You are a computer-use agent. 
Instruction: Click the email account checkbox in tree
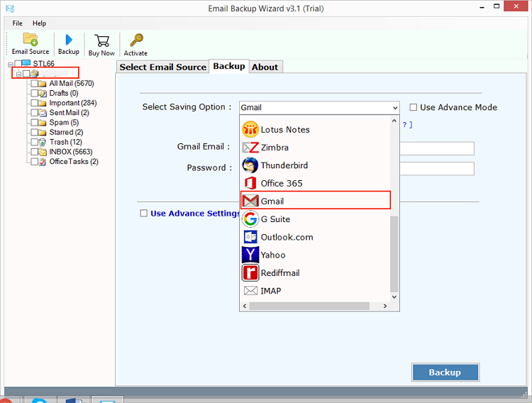point(26,74)
